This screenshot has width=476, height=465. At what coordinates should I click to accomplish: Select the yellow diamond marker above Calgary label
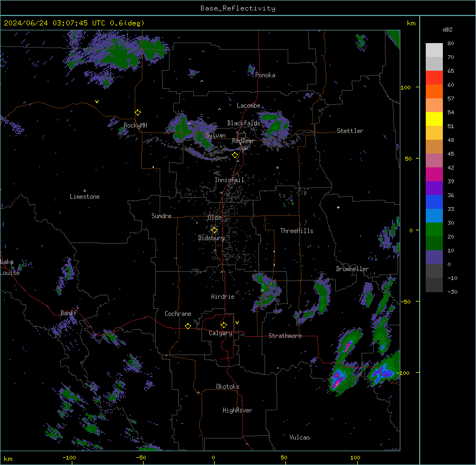[224, 325]
